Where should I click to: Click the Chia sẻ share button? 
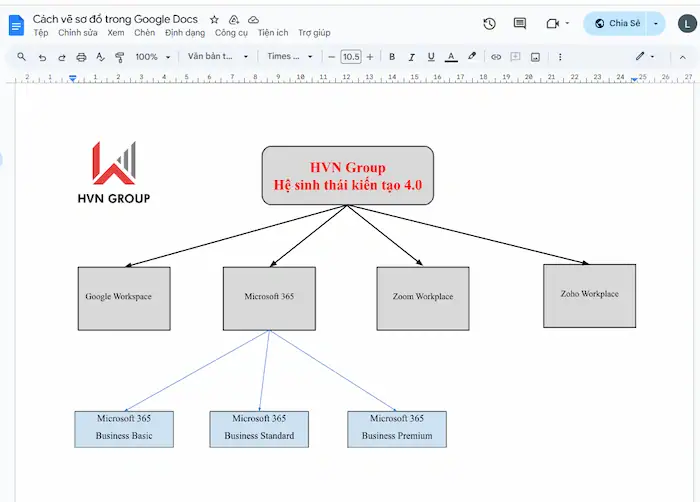click(x=617, y=23)
